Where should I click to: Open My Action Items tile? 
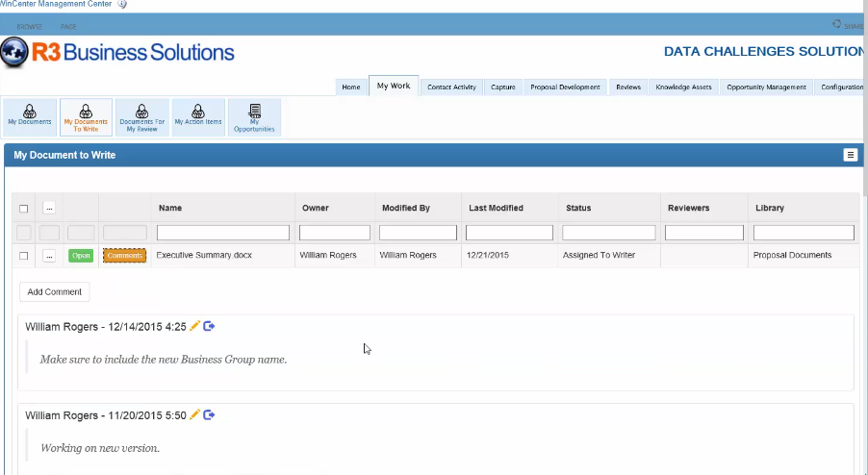tap(198, 117)
